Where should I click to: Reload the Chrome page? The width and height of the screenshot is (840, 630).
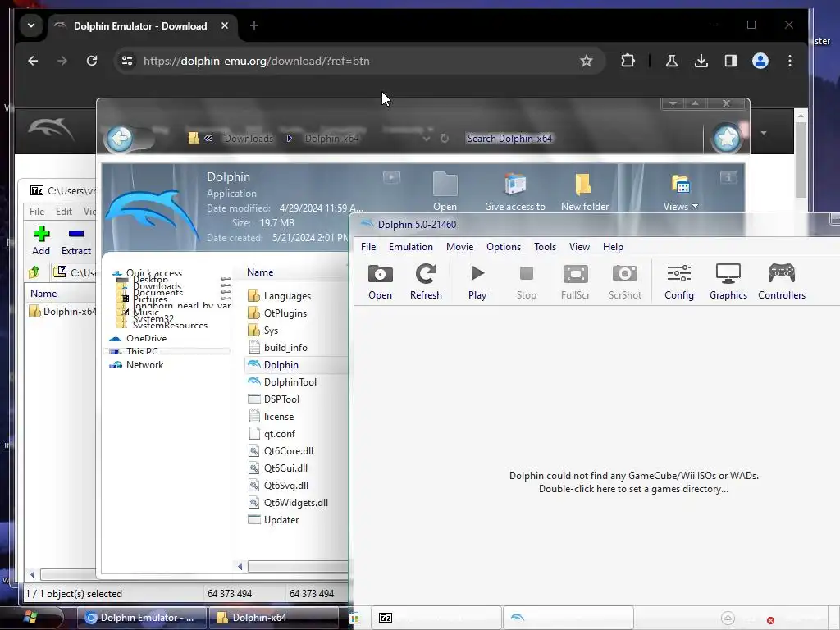click(92, 61)
